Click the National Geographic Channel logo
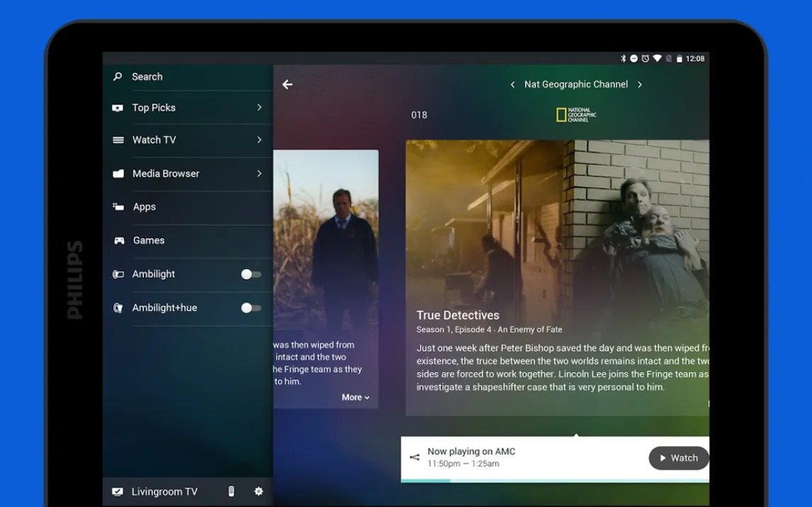The height and width of the screenshot is (507, 812). [x=575, y=115]
